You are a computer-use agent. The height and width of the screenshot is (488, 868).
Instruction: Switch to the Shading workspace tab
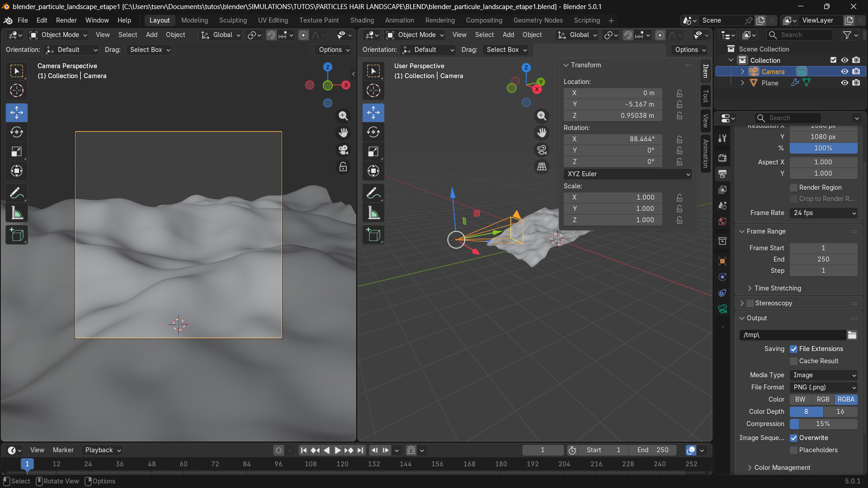tap(362, 20)
